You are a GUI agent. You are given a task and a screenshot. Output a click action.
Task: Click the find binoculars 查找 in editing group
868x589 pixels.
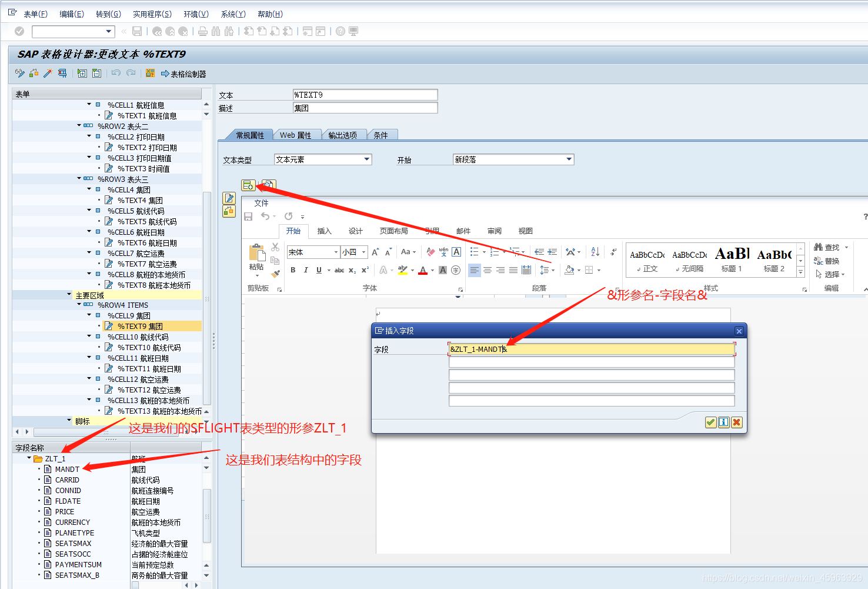click(x=827, y=247)
